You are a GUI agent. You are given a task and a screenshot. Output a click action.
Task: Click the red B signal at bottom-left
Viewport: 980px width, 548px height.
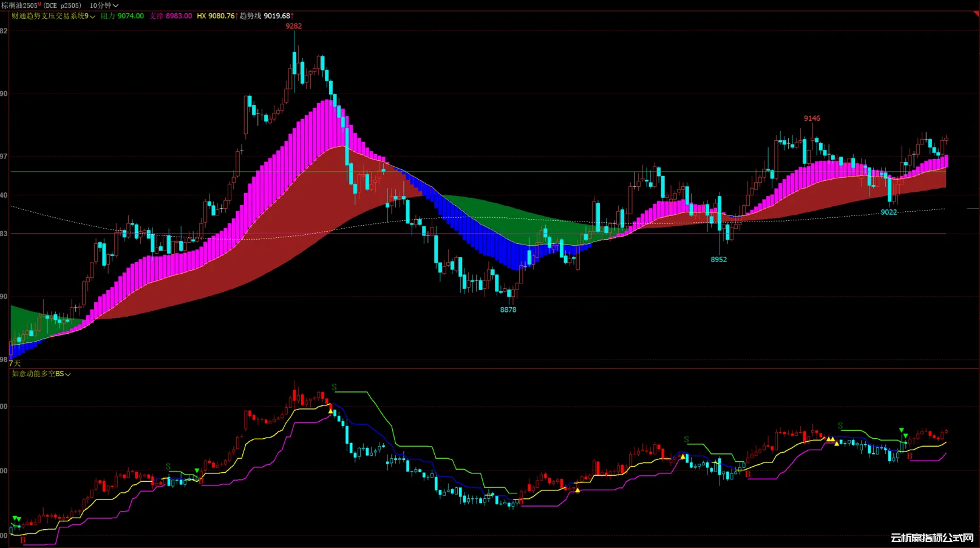[x=23, y=540]
